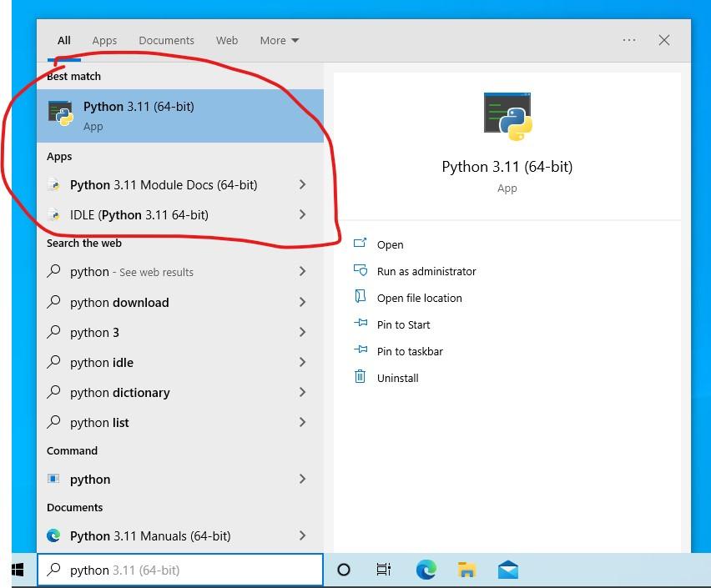Open the three-dot options menu

pos(629,40)
